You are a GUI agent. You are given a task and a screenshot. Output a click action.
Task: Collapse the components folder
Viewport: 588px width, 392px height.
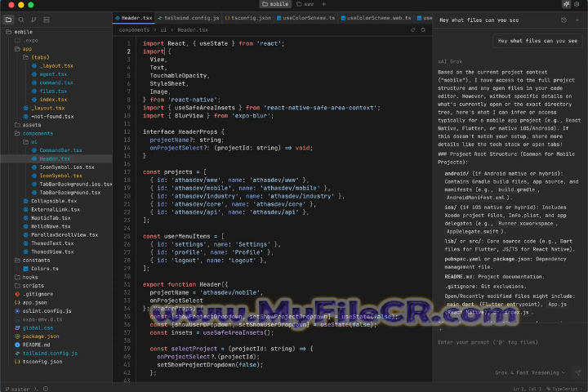coord(33,134)
